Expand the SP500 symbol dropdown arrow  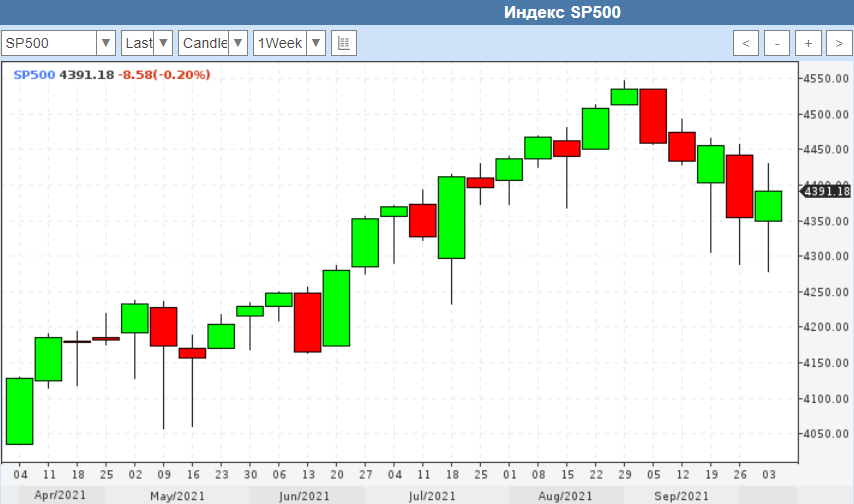pyautogui.click(x=106, y=43)
